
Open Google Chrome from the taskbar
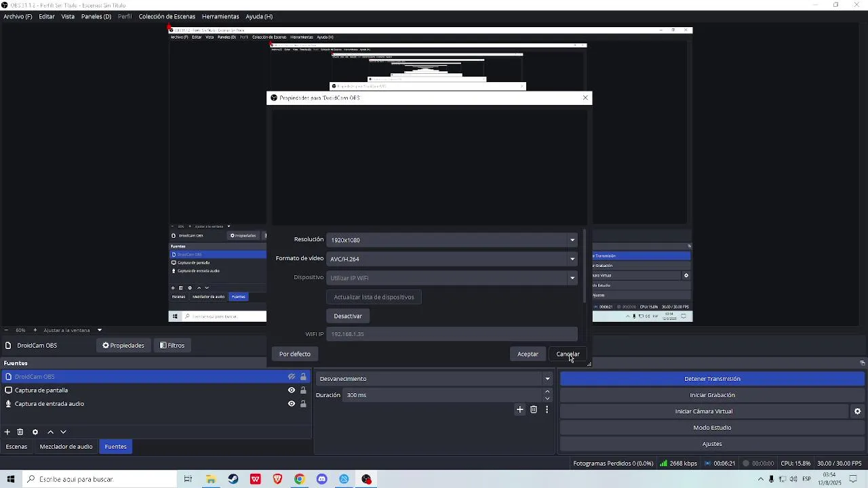pos(300,479)
